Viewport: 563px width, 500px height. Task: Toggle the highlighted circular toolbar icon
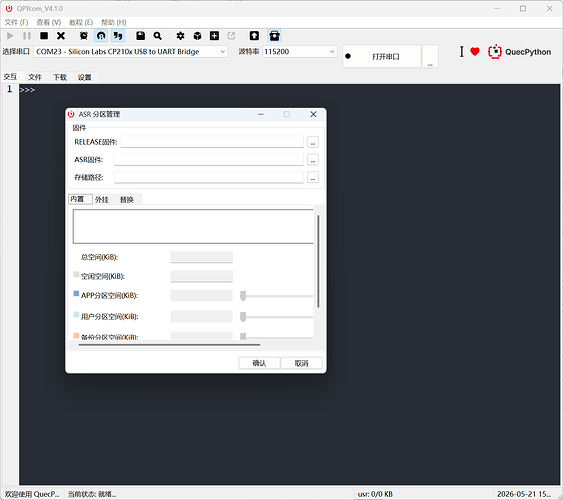pos(101,36)
